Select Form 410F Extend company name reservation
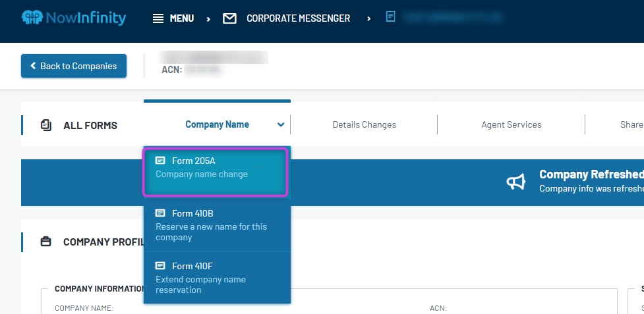Image resolution: width=644 pixels, height=314 pixels. 218,278
